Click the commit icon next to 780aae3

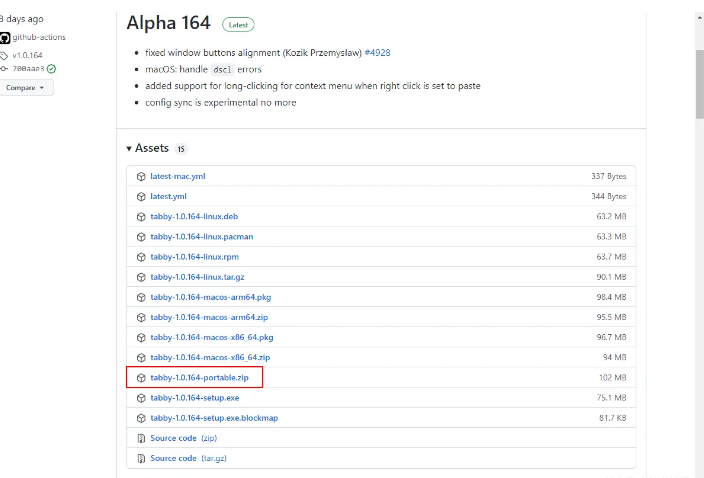coord(4,69)
